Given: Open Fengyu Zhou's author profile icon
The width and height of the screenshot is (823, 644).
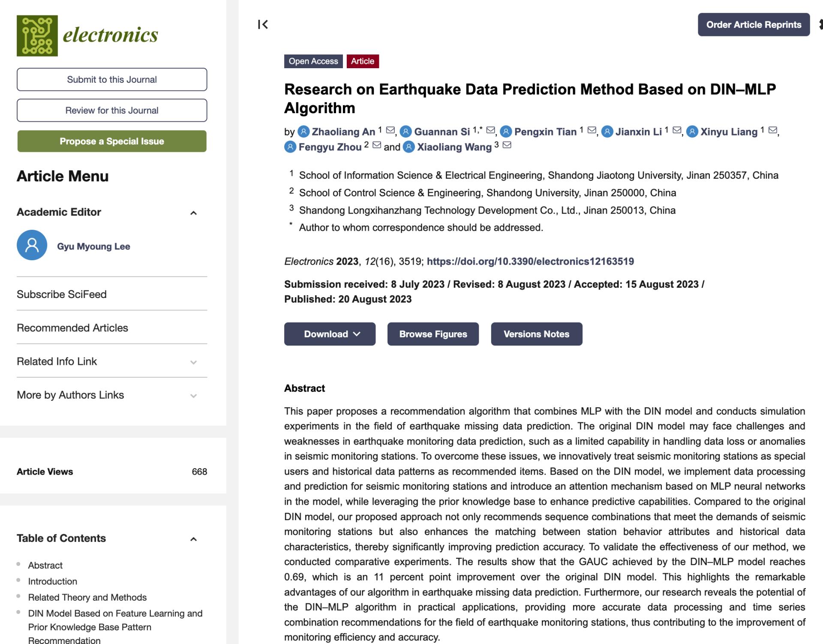Looking at the screenshot, I should [x=290, y=147].
